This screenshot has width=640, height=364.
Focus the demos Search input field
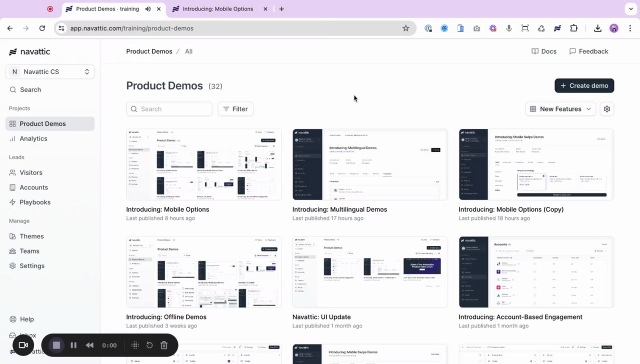(169, 109)
